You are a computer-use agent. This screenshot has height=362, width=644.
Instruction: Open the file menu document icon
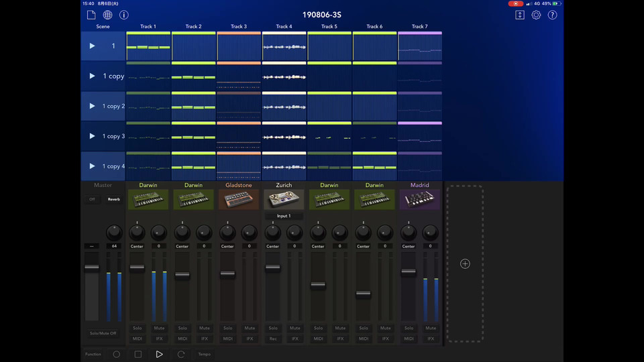91,15
